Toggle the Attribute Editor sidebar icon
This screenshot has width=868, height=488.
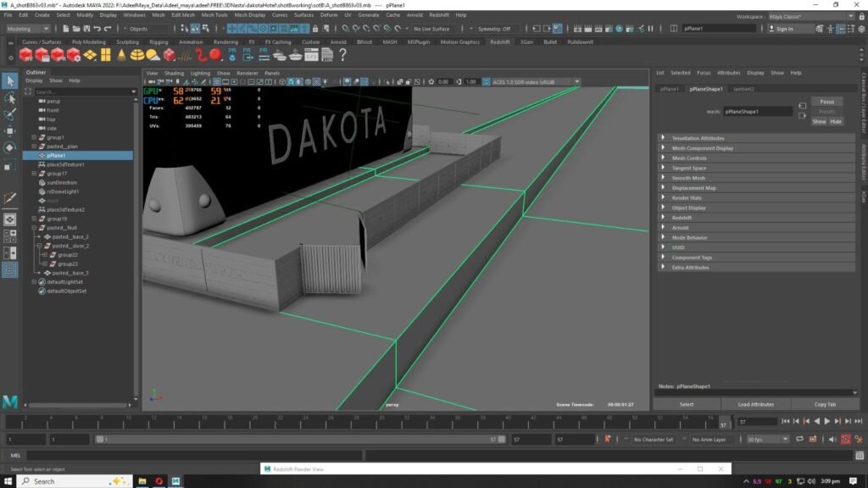[x=840, y=28]
